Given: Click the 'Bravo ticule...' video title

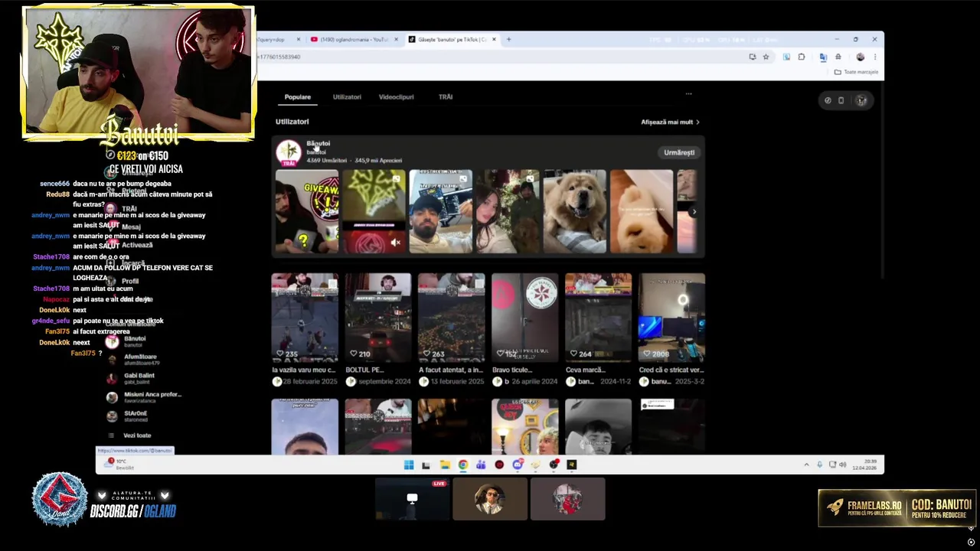Looking at the screenshot, I should coord(512,370).
